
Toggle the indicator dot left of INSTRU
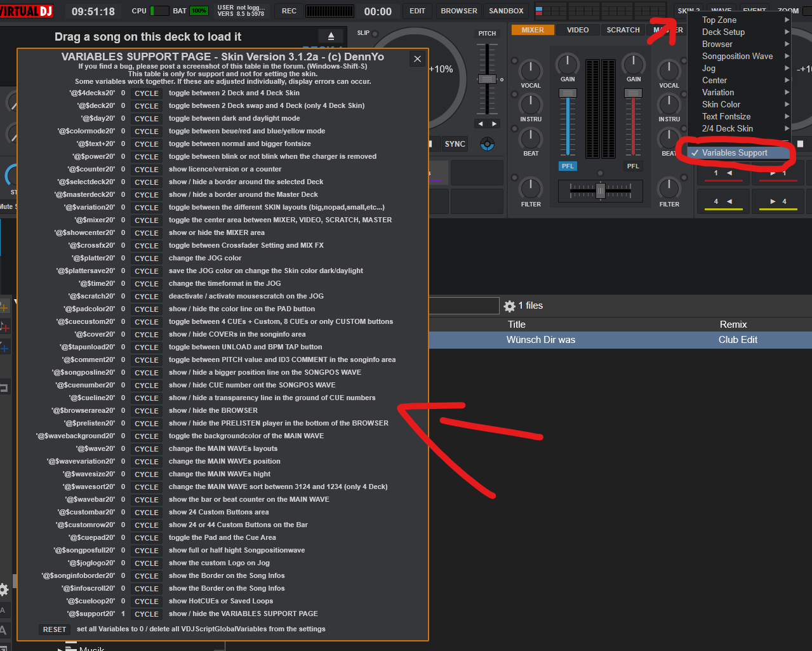[x=515, y=95]
